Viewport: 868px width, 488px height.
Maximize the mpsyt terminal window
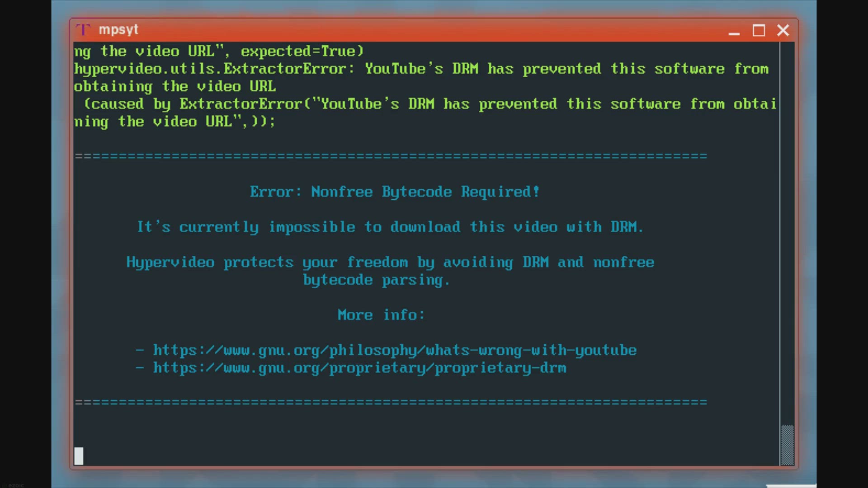coord(759,31)
